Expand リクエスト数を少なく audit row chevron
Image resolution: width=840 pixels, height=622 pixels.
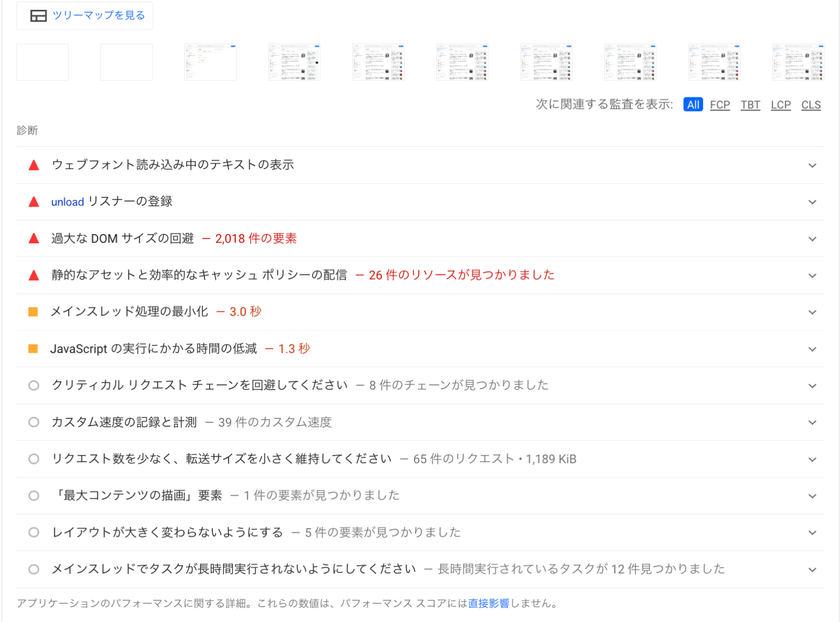[x=812, y=460]
